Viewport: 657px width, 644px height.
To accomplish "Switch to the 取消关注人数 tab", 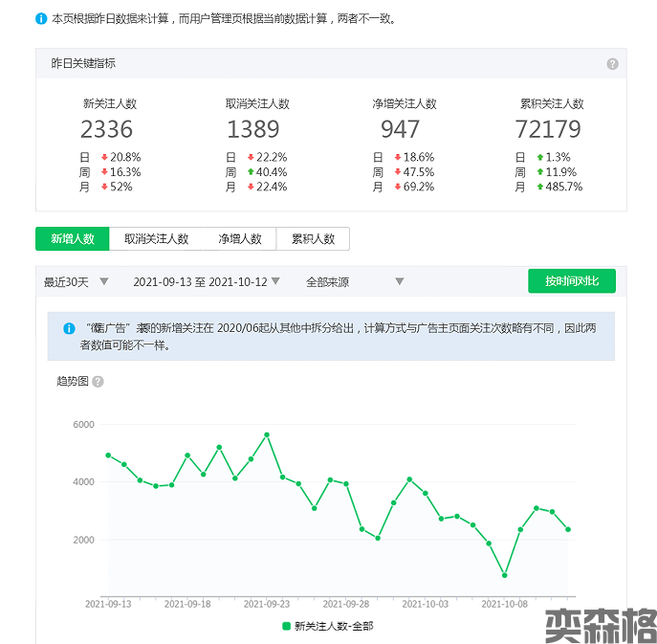I will (x=156, y=239).
